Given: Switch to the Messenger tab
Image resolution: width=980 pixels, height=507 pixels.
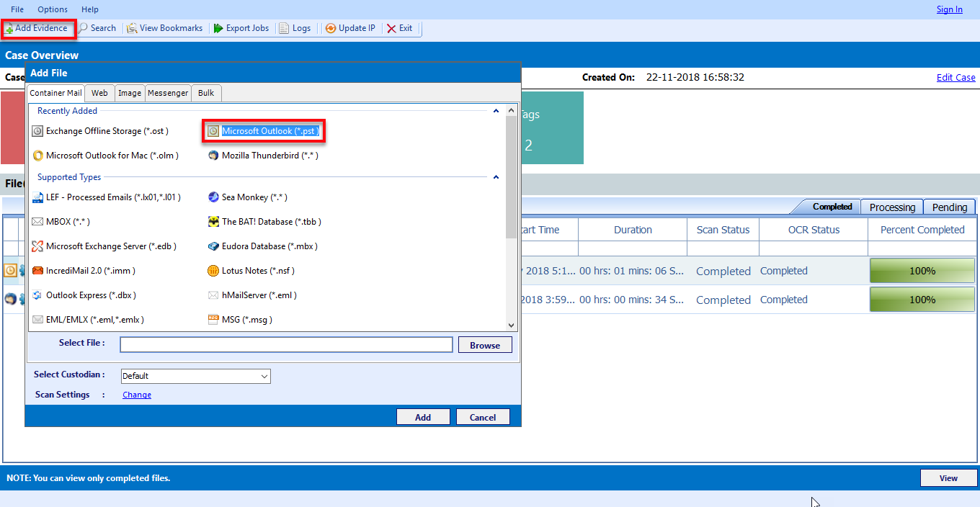Looking at the screenshot, I should pyautogui.click(x=168, y=93).
